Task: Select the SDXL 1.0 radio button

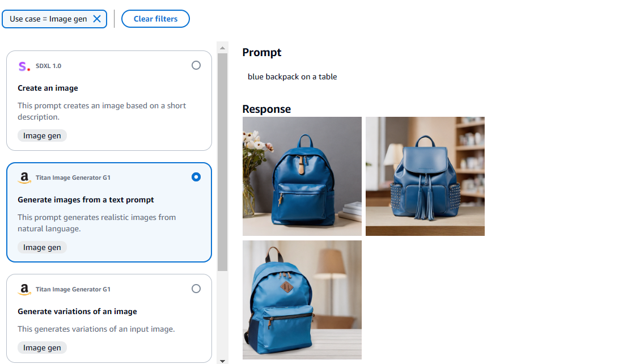Action: point(196,65)
